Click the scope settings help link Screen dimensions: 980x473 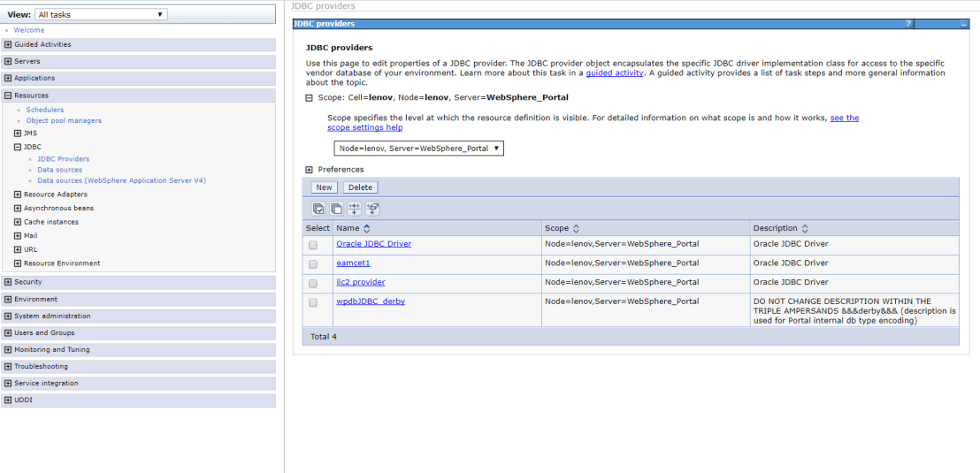click(364, 127)
